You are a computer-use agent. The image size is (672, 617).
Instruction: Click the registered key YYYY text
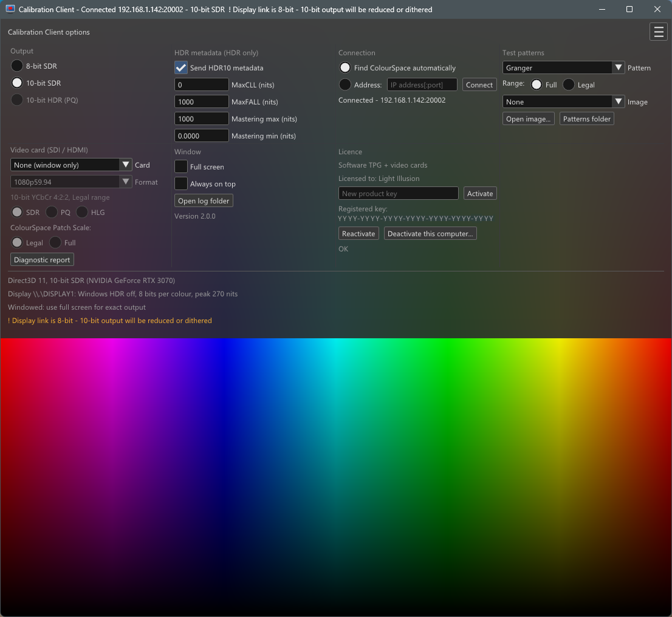(415, 219)
